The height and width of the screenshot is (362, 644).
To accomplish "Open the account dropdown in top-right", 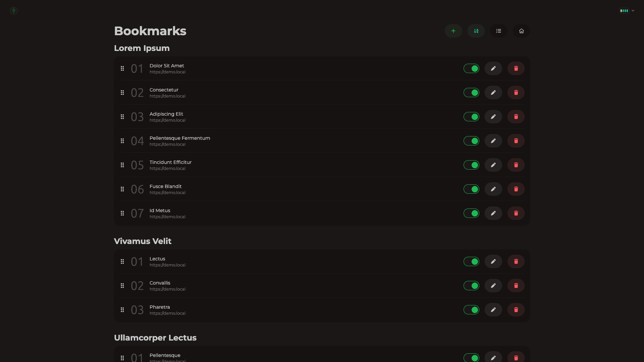I will (627, 11).
